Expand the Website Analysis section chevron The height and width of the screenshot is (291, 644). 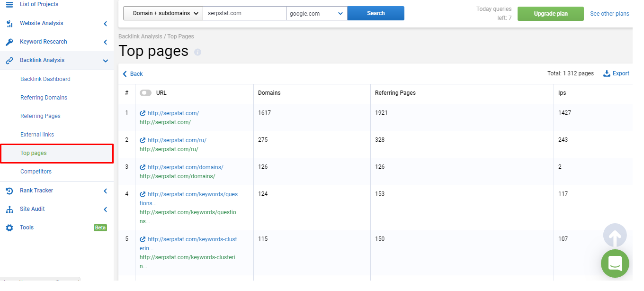(x=105, y=23)
